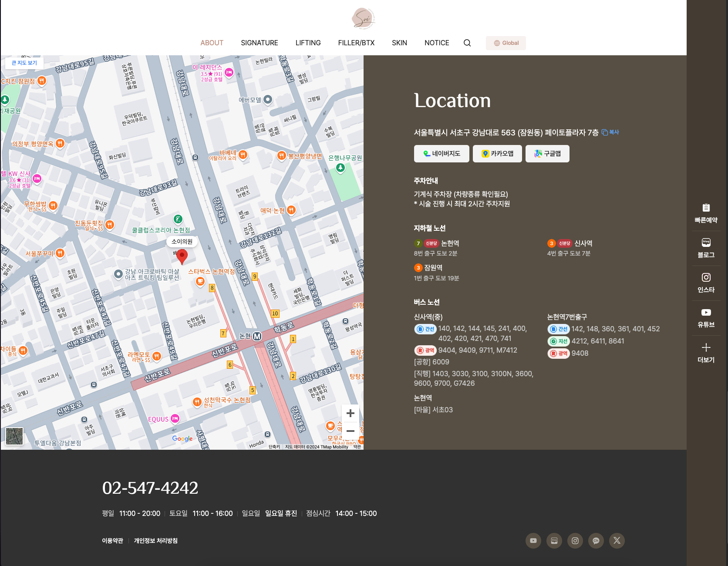Click the 신사역 subway line text
The image size is (728, 566).
(x=583, y=243)
